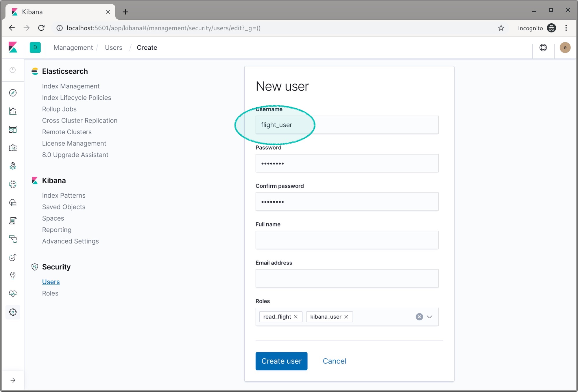
Task: Click the Email address input field
Action: [x=347, y=279]
